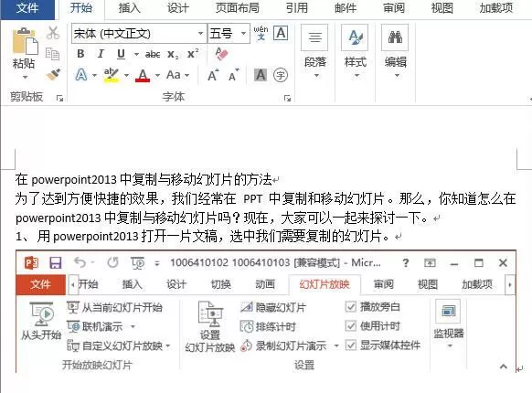This screenshot has width=532, height=393.
Task: Open the font size 五号 dropdown
Action: (x=243, y=33)
